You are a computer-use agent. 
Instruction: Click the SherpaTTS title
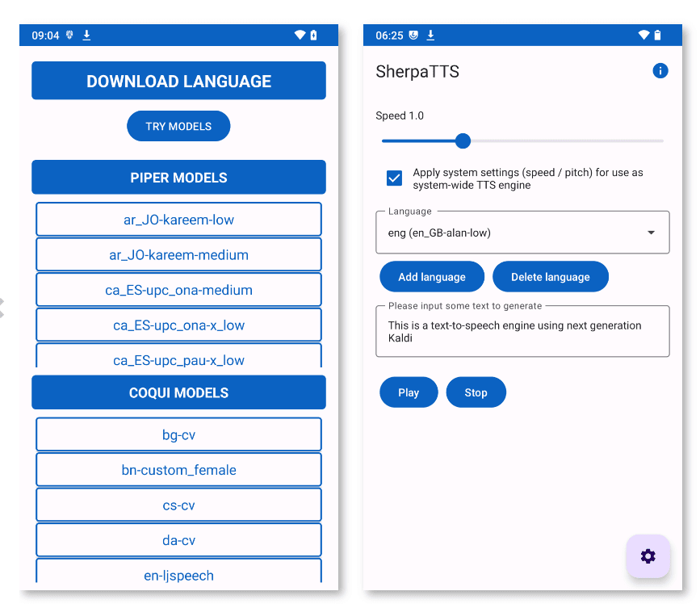(417, 71)
